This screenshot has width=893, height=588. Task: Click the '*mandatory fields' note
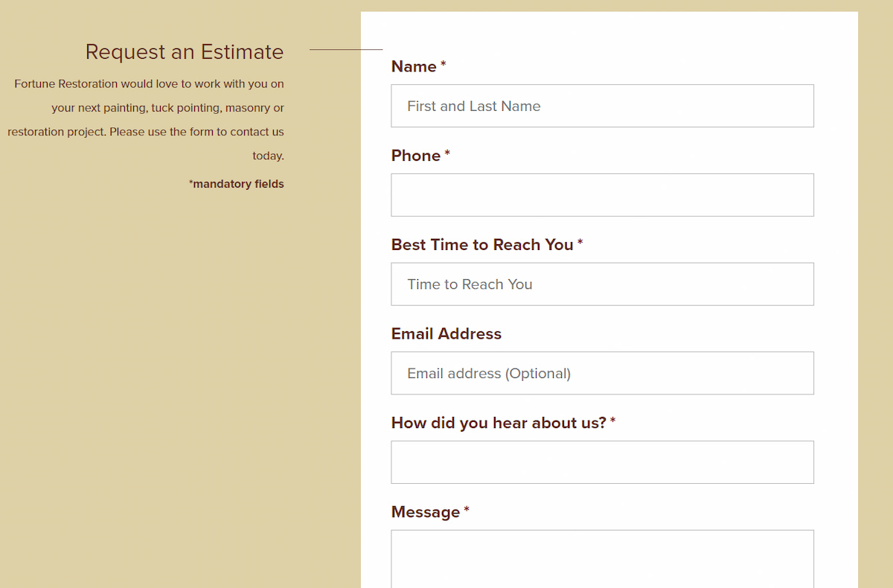[x=237, y=184]
